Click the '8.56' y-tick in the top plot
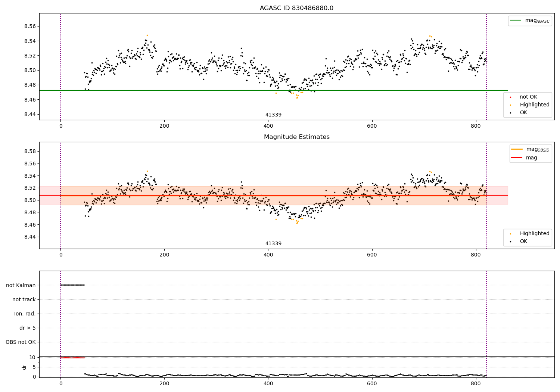This screenshot has height=392, width=560. pos(29,27)
